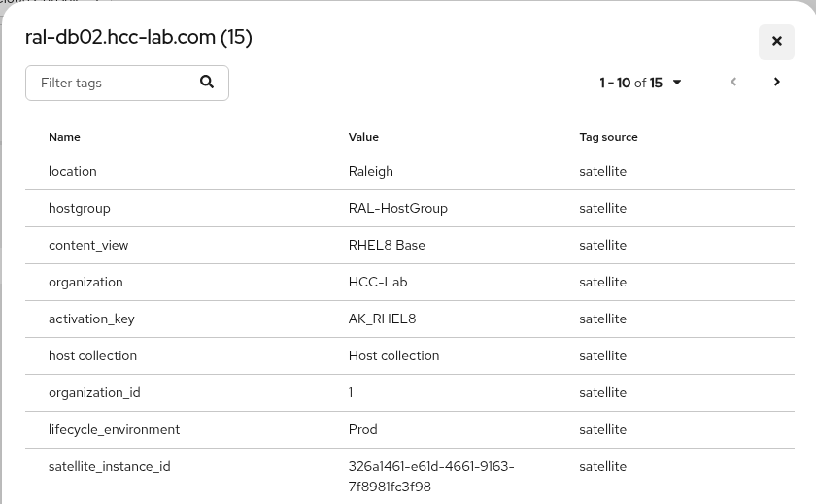Click the AK_RHEL8 value
Viewport: 816px width, 504px height.
coord(382,319)
